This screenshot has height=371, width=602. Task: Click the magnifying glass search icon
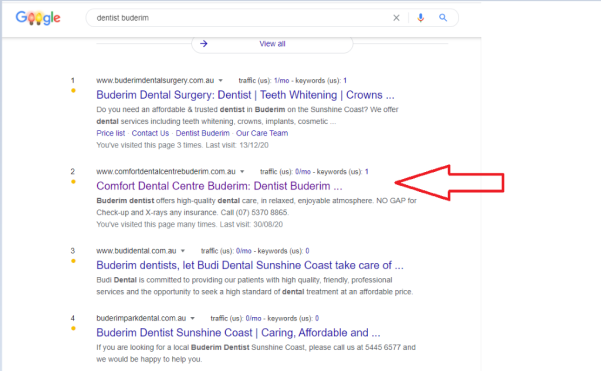pos(443,18)
